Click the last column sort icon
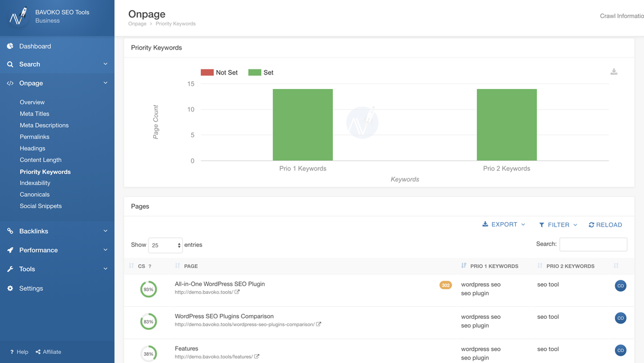Image resolution: width=644 pixels, height=363 pixels. 616,266
